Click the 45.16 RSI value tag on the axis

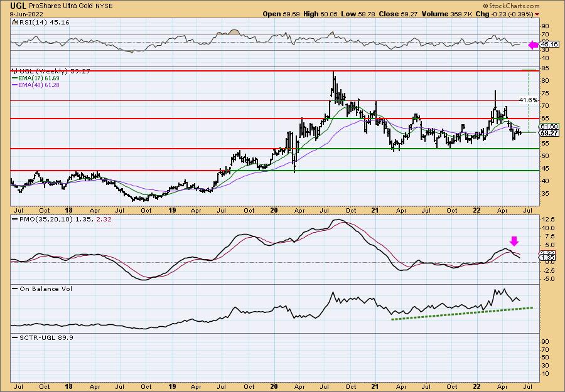550,45
